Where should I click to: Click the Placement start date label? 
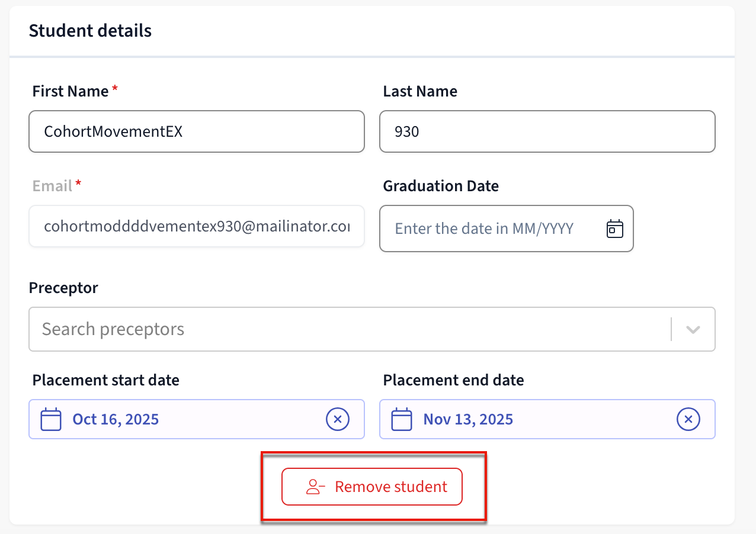pos(105,380)
